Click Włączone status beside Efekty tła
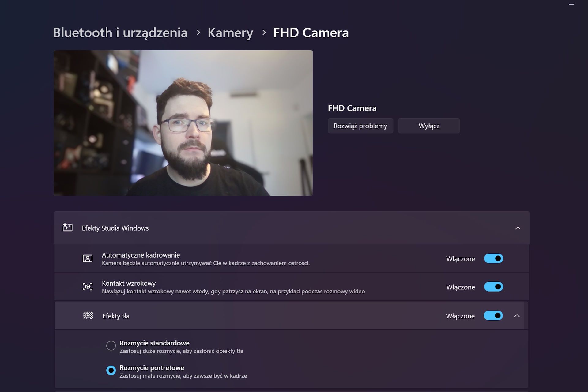 pos(460,316)
